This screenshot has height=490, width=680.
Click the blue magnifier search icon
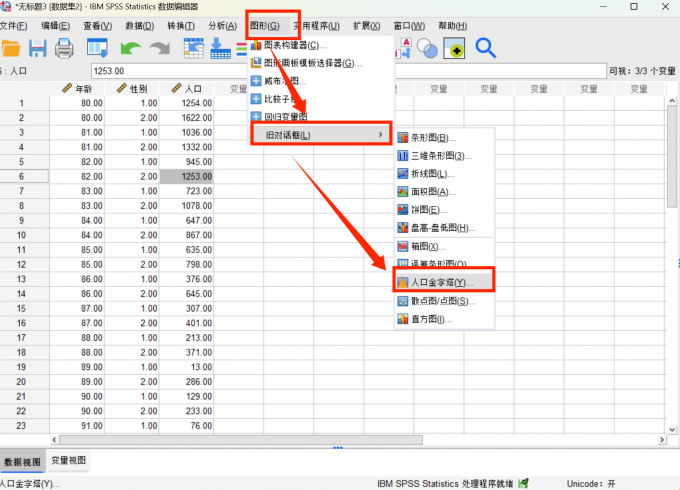click(x=485, y=48)
